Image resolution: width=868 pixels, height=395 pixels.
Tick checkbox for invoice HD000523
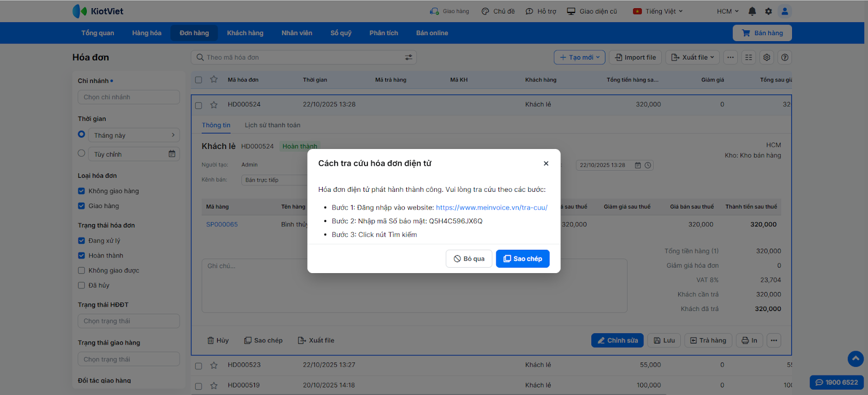click(x=199, y=366)
